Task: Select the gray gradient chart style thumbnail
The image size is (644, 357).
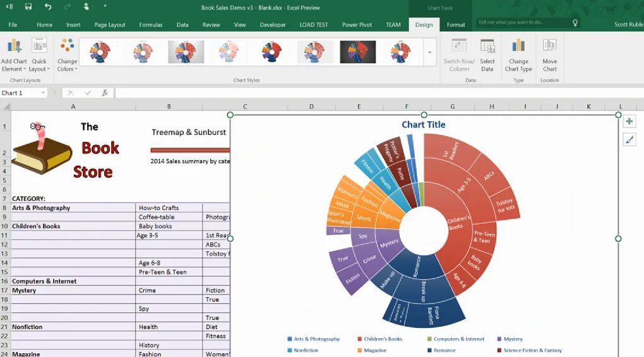Action: [186, 52]
